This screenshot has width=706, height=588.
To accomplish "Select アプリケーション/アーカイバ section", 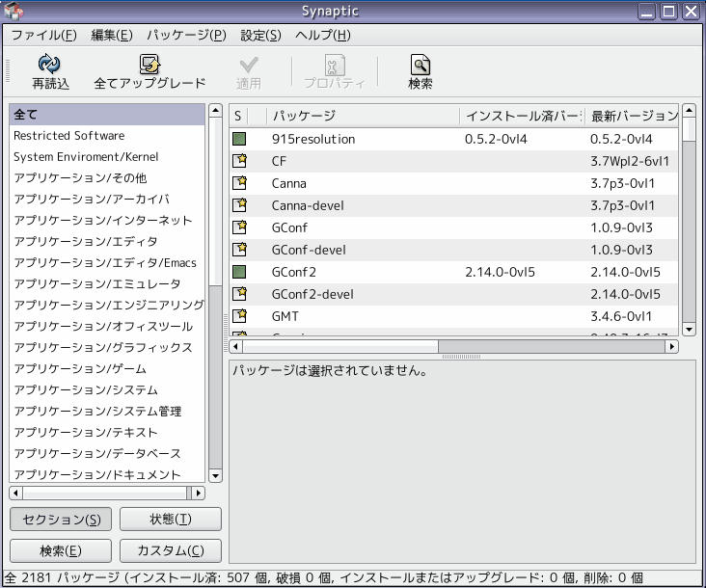I will coord(107,199).
